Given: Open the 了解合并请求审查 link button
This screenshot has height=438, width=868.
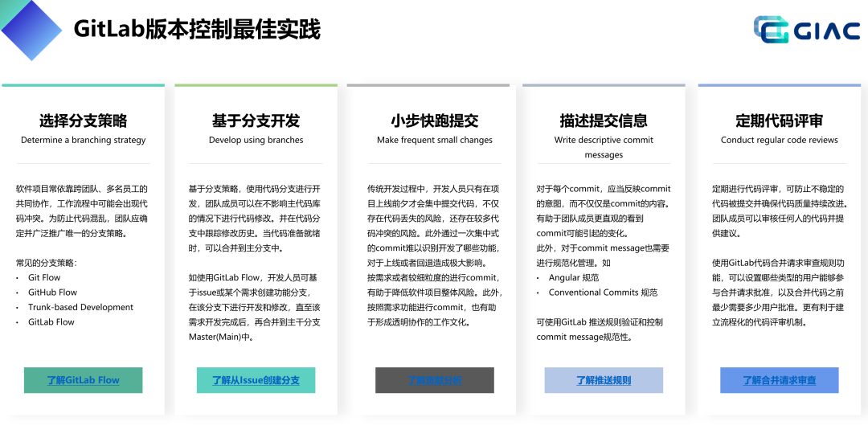Looking at the screenshot, I should tap(780, 380).
